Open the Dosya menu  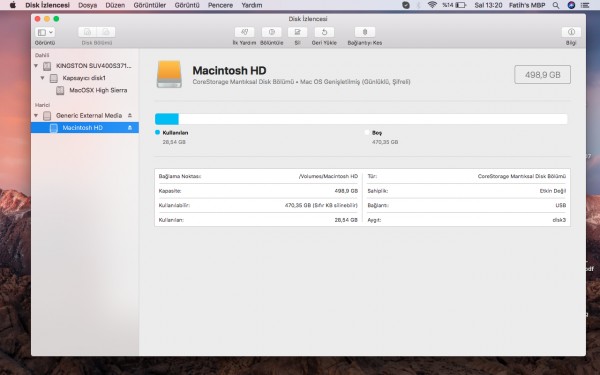87,5
